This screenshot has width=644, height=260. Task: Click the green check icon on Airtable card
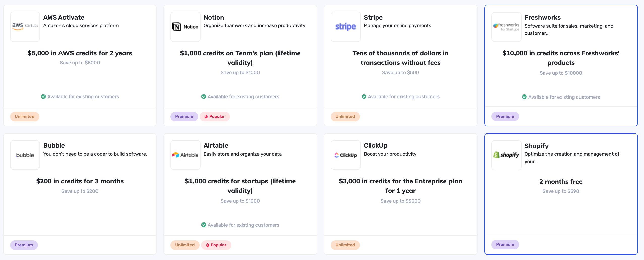coord(204,225)
